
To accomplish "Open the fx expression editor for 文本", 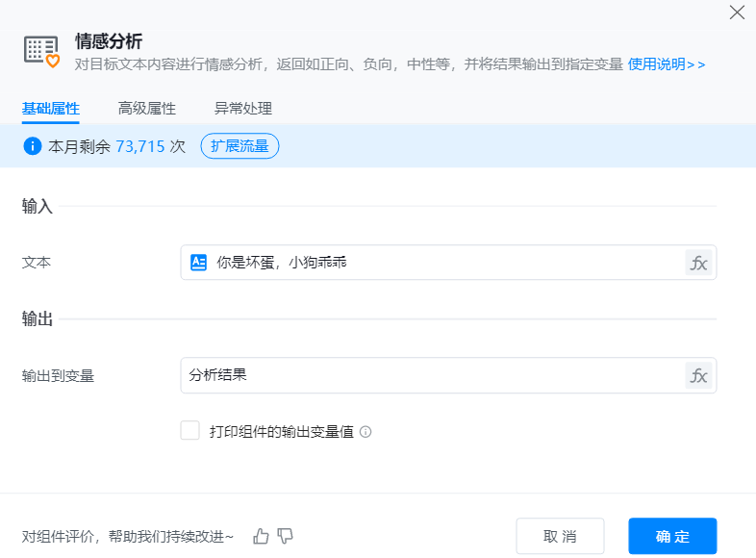I will (699, 263).
